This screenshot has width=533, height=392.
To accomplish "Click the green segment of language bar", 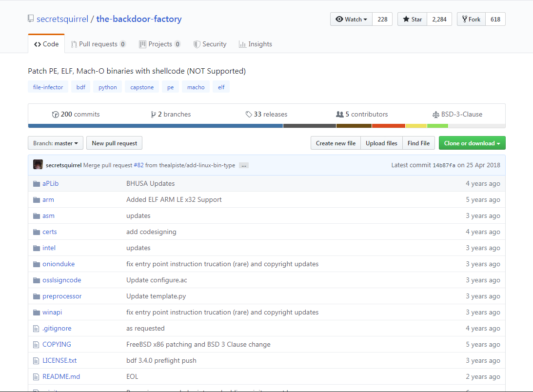I will coord(437,126).
